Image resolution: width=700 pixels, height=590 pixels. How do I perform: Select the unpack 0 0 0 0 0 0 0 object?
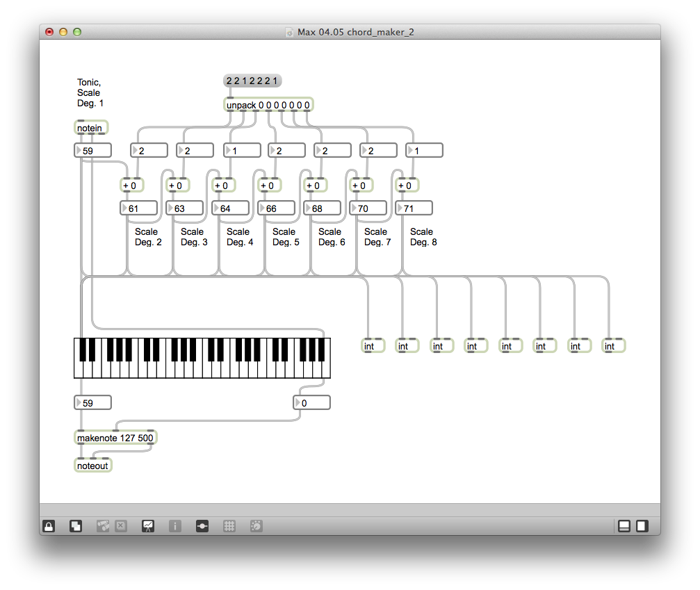click(268, 105)
